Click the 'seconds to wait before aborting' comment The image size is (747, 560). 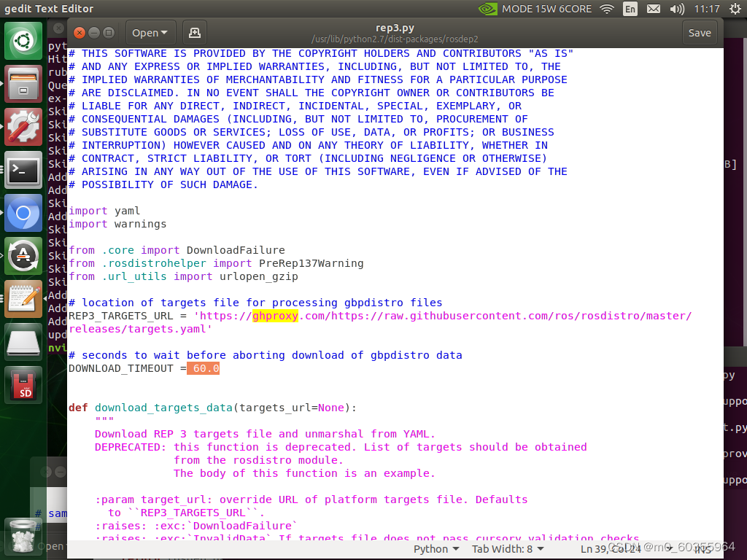tap(266, 355)
